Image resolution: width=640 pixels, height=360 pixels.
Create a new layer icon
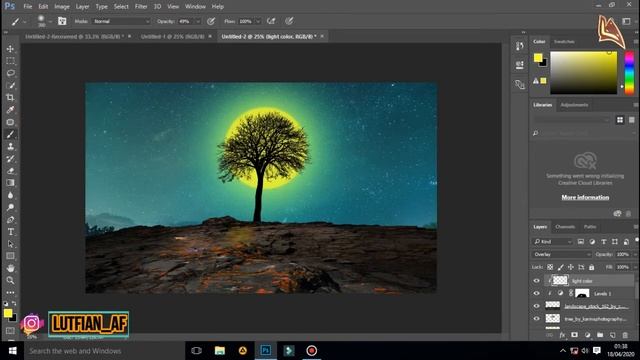coord(613,335)
